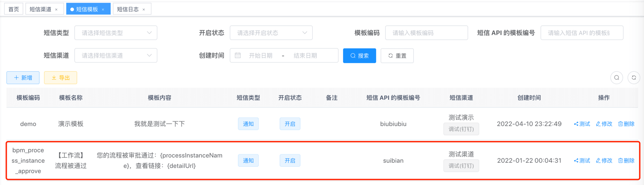This screenshot has height=185, width=644.
Task: Click the 新增 button
Action: click(x=23, y=78)
